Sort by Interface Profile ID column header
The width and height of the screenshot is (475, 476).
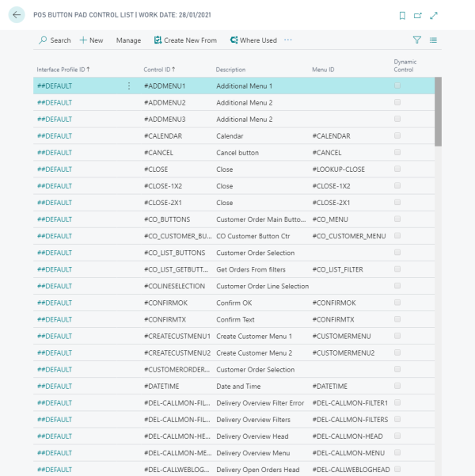[63, 70]
